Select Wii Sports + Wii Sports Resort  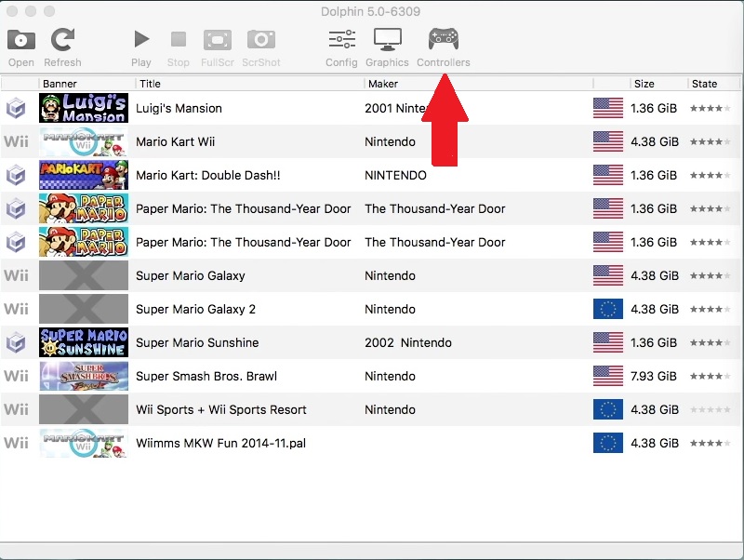[x=220, y=409]
